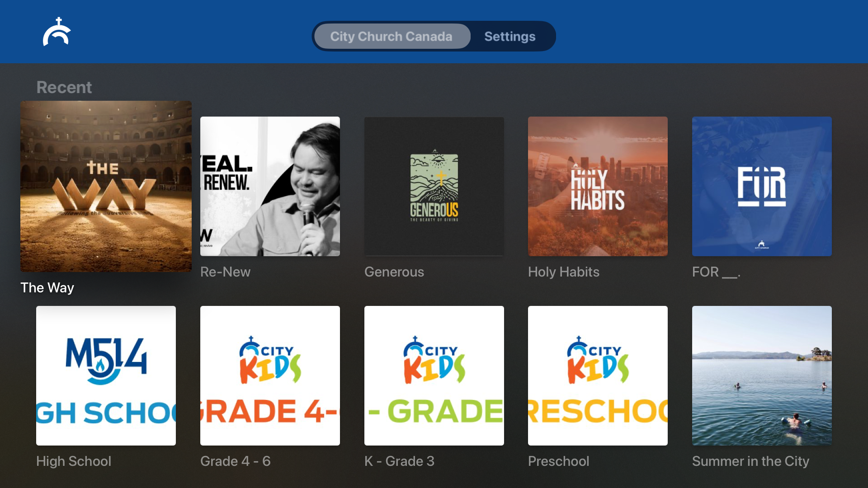Screen dimensions: 868x488
Task: Open the City Kids K-Grade 3 thumbnail
Action: [434, 375]
